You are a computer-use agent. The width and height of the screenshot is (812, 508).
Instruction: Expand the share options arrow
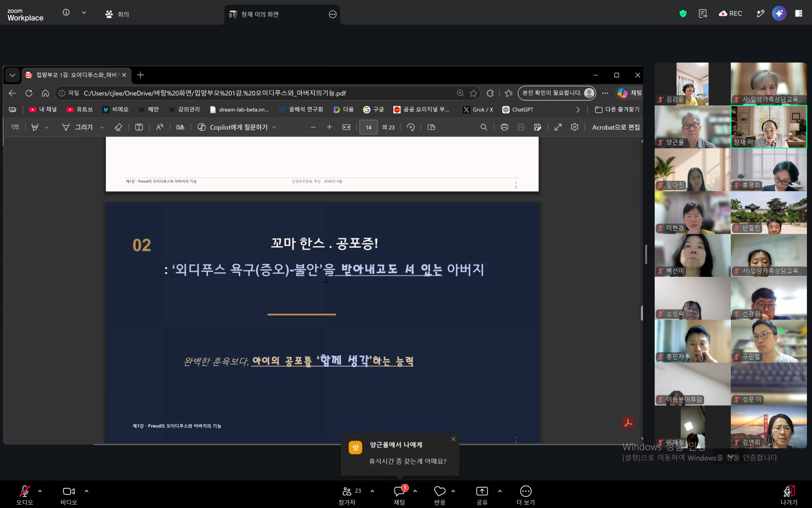(500, 491)
